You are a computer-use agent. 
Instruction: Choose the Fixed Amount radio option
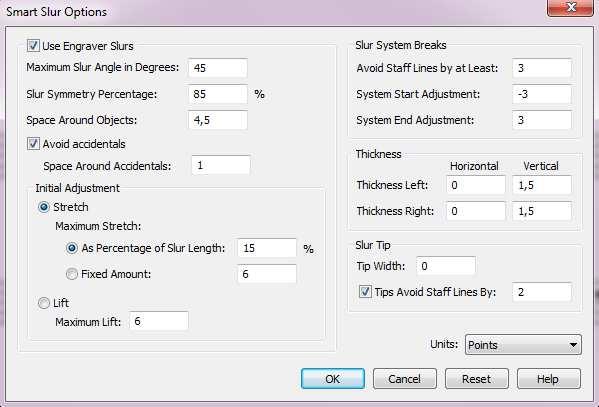tap(72, 274)
